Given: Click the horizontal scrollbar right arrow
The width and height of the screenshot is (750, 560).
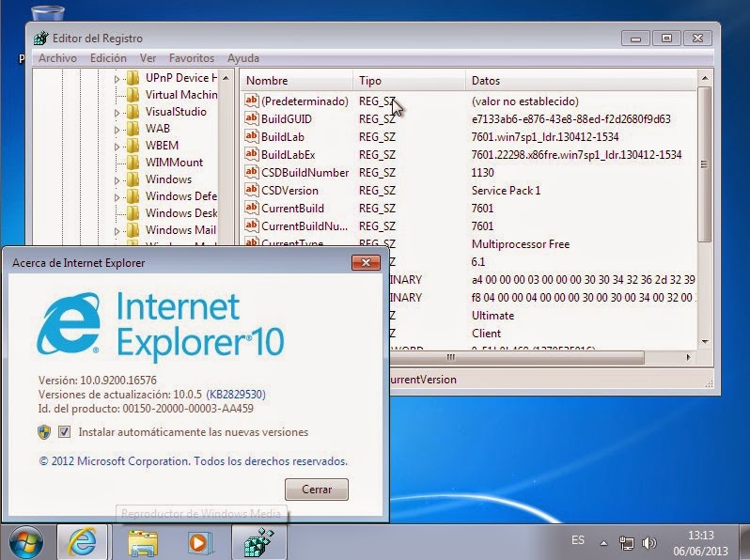Looking at the screenshot, I should tap(688, 357).
